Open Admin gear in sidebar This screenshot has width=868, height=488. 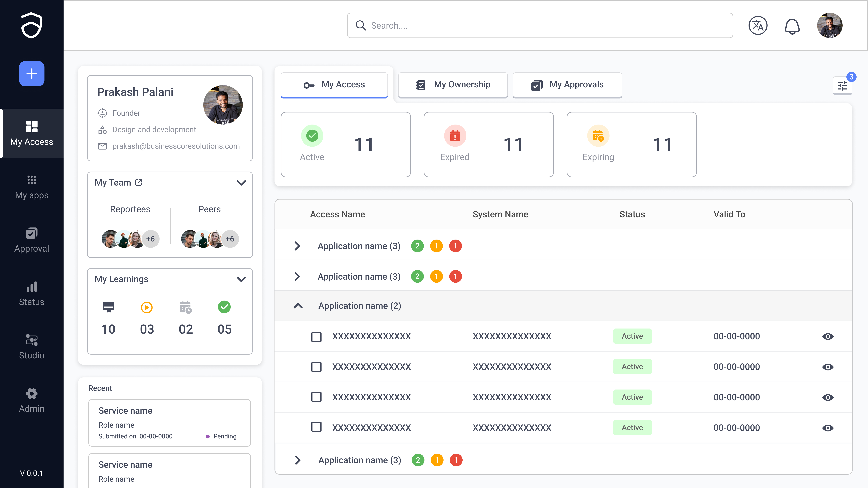tap(32, 400)
